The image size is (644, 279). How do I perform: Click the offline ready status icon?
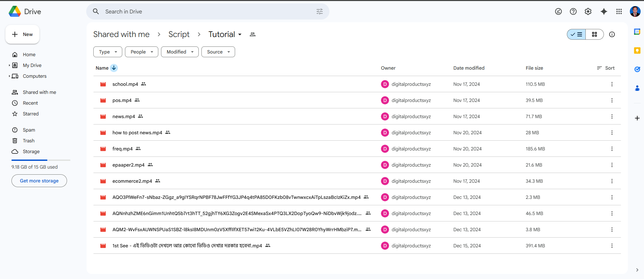click(558, 11)
